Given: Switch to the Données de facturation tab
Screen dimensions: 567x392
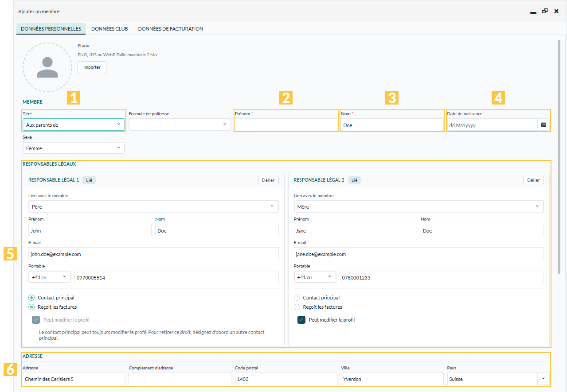Looking at the screenshot, I should (171, 29).
